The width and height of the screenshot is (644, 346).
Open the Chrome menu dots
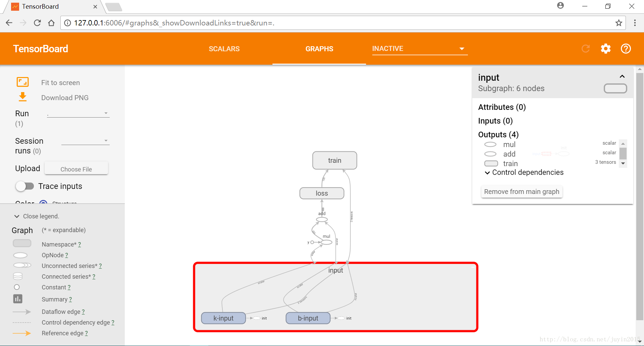click(x=635, y=23)
